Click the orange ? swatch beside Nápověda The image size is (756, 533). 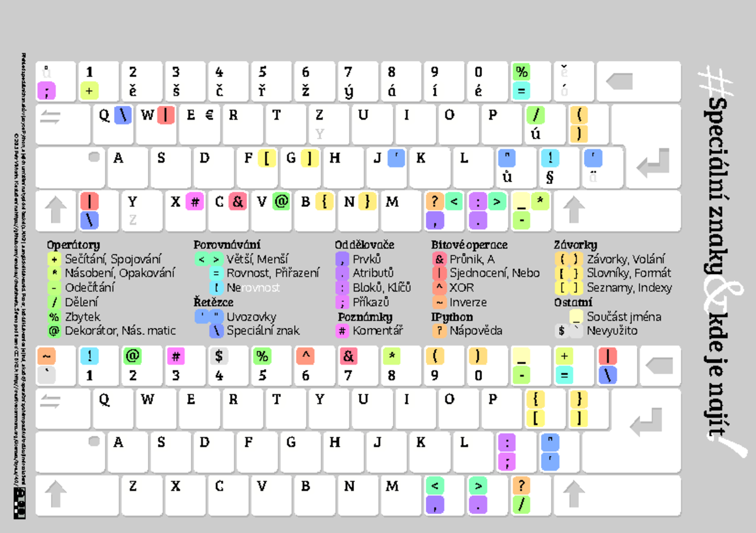tap(439, 331)
